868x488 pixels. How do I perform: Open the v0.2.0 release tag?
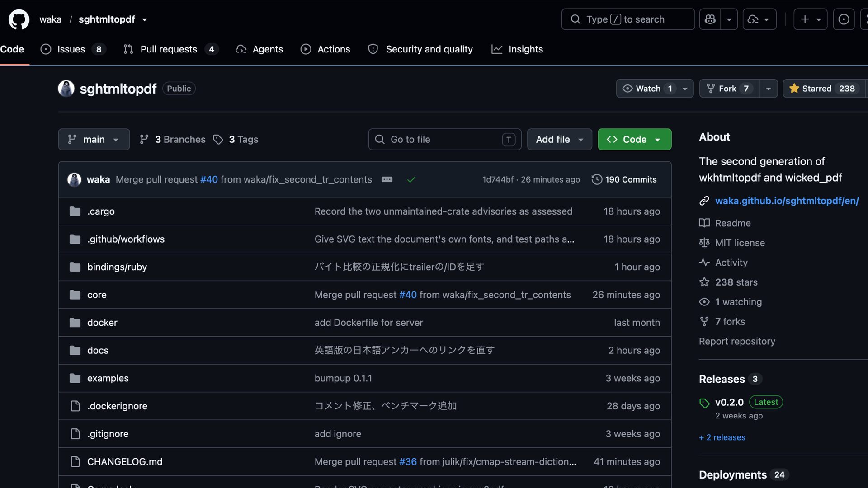tap(729, 402)
